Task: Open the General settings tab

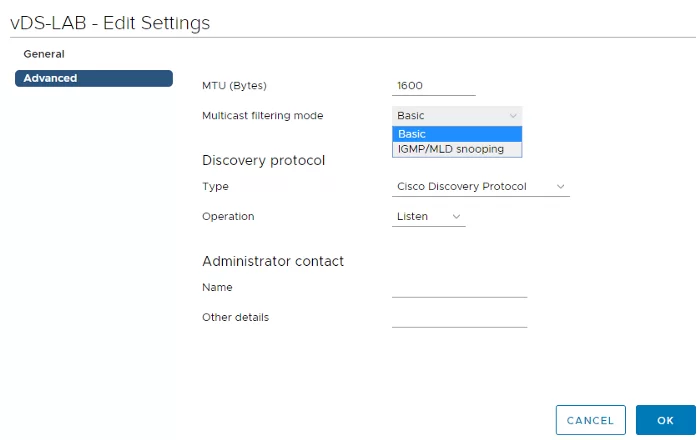Action: coord(44,54)
